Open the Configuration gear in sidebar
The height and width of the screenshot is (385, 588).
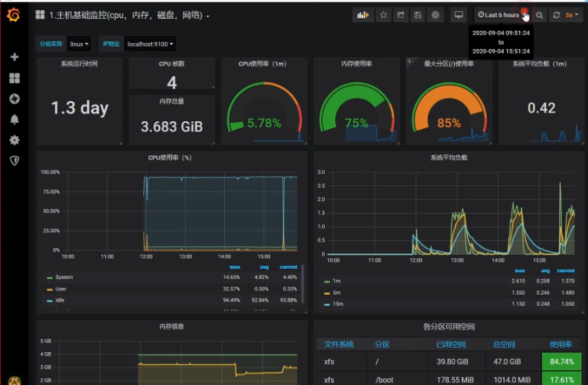14,140
